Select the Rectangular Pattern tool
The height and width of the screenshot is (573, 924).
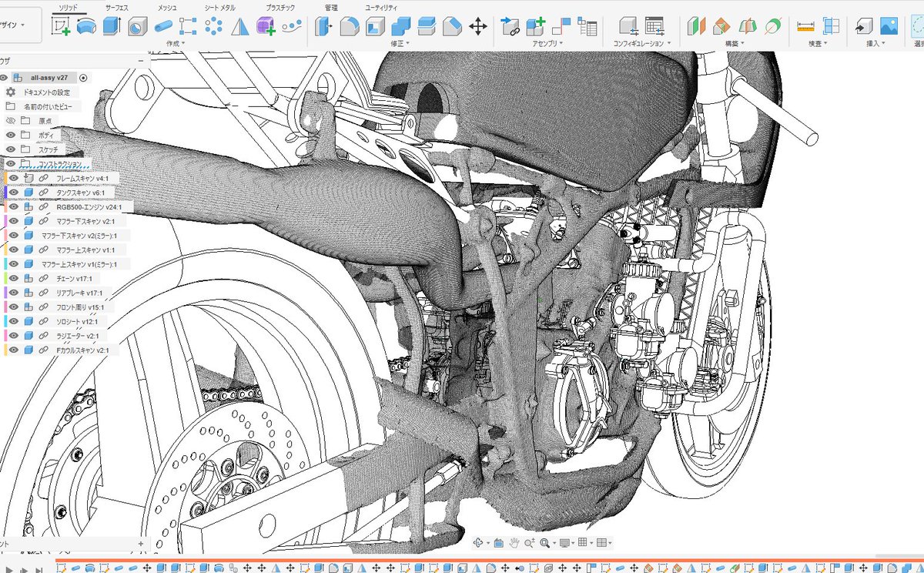tap(189, 27)
